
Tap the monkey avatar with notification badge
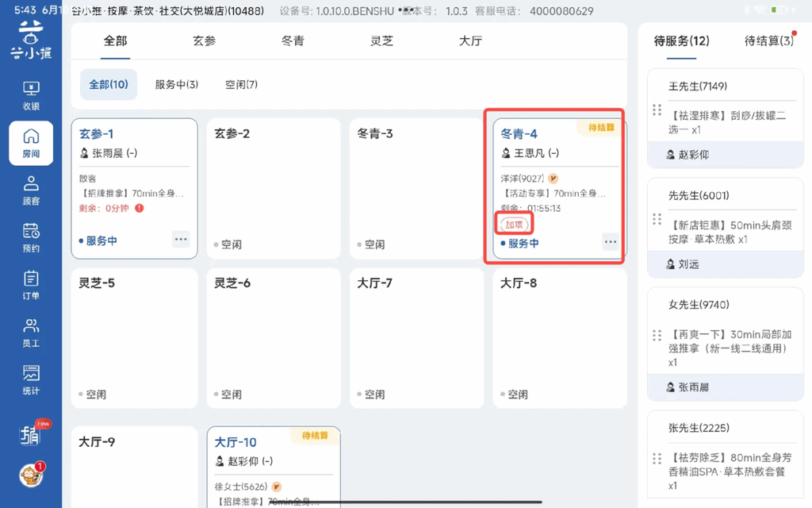(x=31, y=475)
